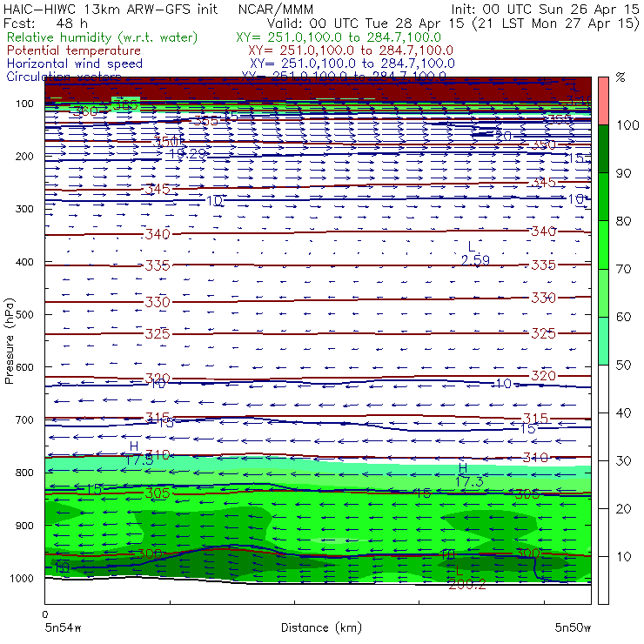Pick the 50–60 mint colorbar segment
This screenshot has width=644, height=644.
pyautogui.click(x=603, y=341)
